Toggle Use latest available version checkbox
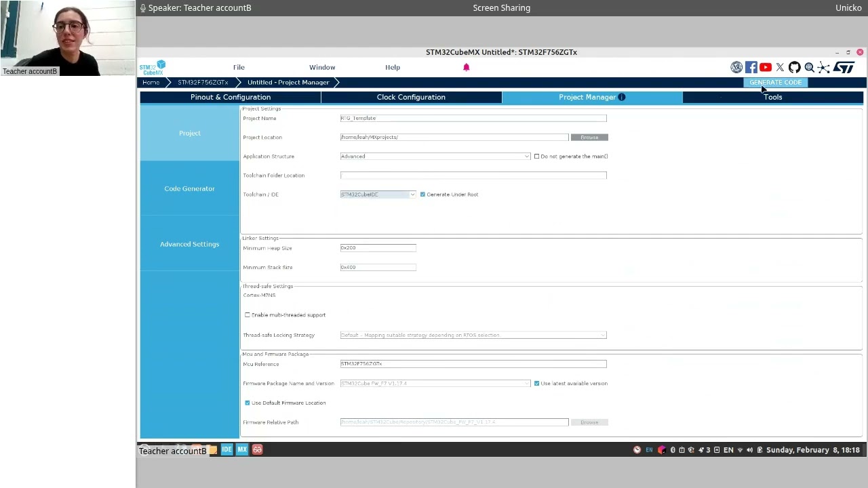The height and width of the screenshot is (488, 868). tap(536, 384)
